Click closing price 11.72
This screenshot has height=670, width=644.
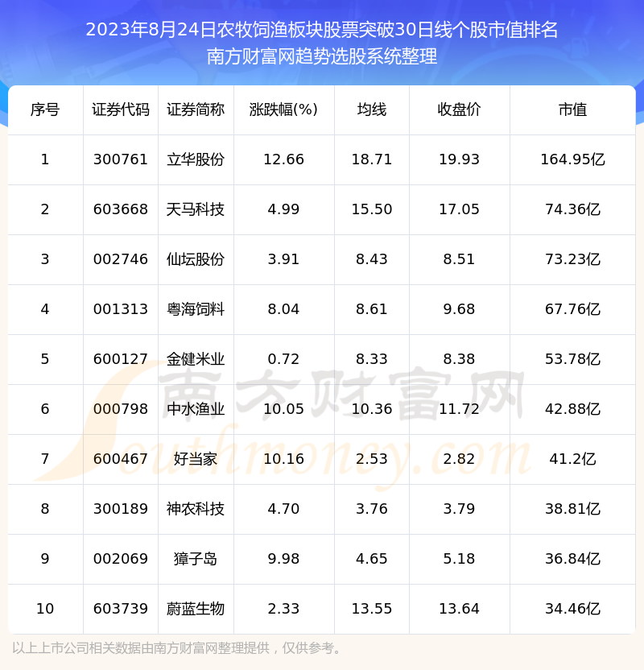coord(459,409)
